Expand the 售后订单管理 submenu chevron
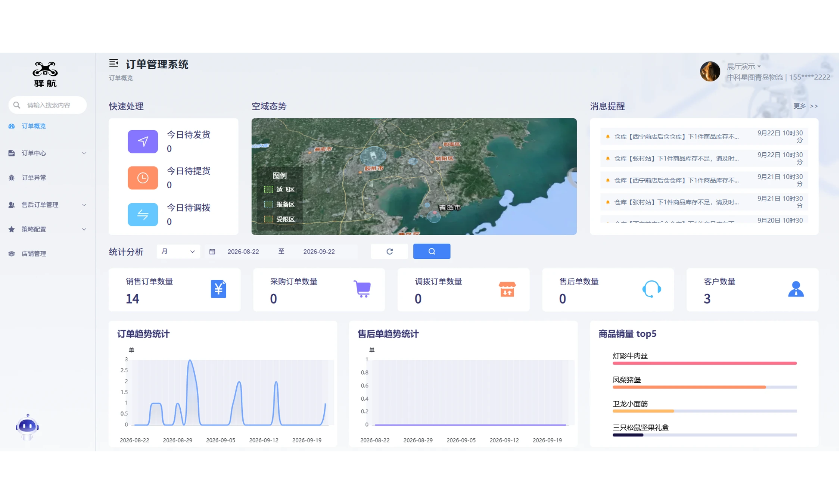 (84, 205)
